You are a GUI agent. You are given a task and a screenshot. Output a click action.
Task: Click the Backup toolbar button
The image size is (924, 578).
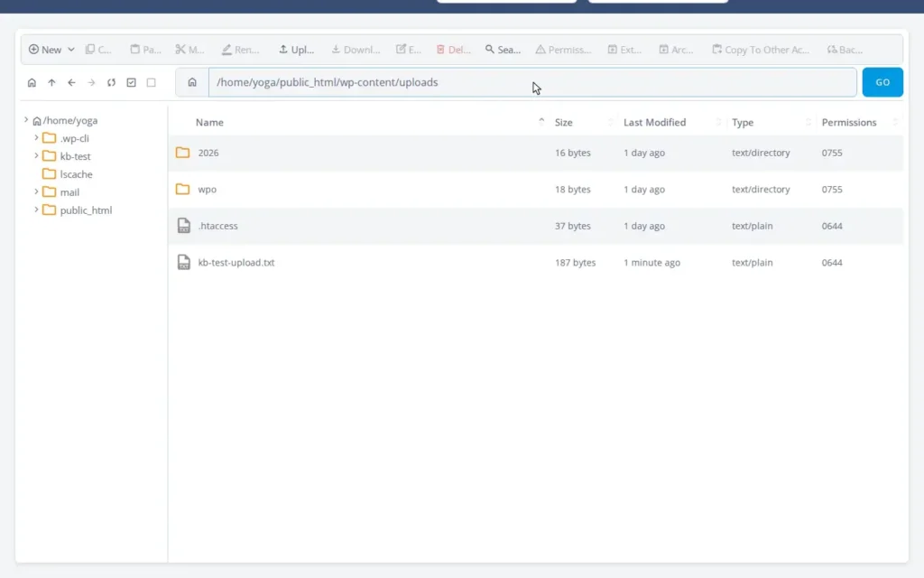coord(845,50)
